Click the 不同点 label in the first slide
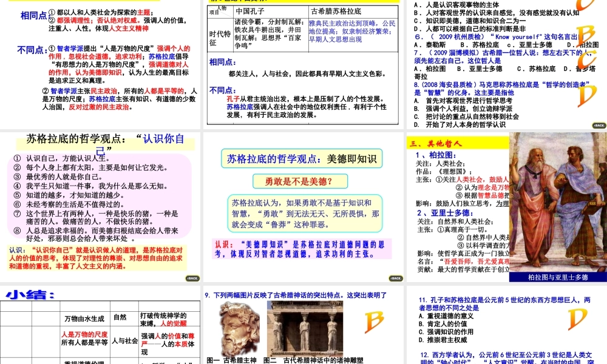The width and height of the screenshot is (607, 364). (32, 50)
